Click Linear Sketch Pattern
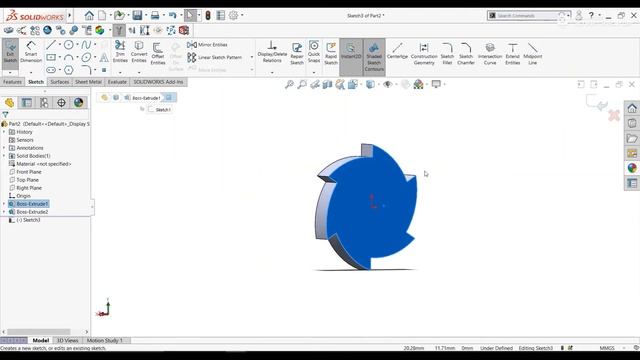This screenshot has width=640, height=360. (215, 57)
